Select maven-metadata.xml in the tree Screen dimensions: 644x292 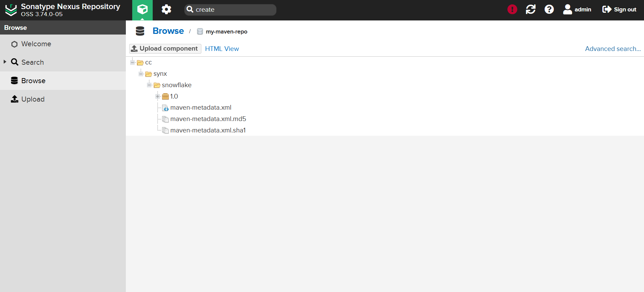coord(201,108)
